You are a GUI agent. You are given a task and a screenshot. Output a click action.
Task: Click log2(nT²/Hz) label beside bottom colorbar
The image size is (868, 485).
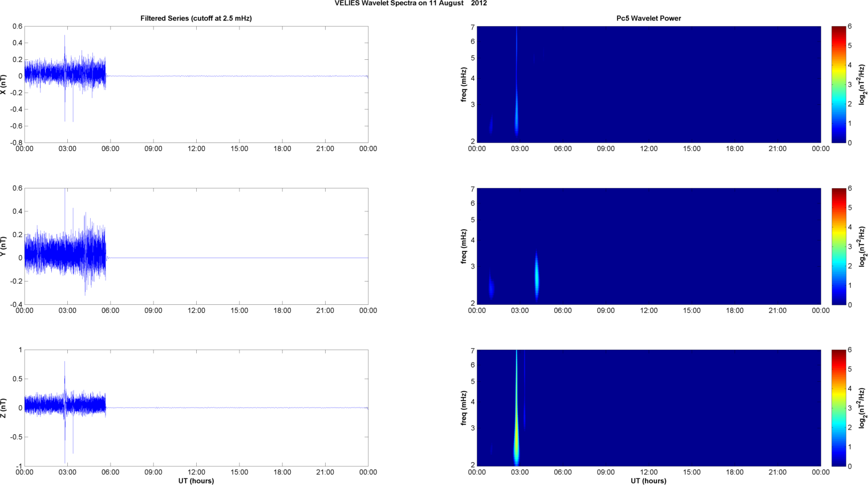(862, 408)
